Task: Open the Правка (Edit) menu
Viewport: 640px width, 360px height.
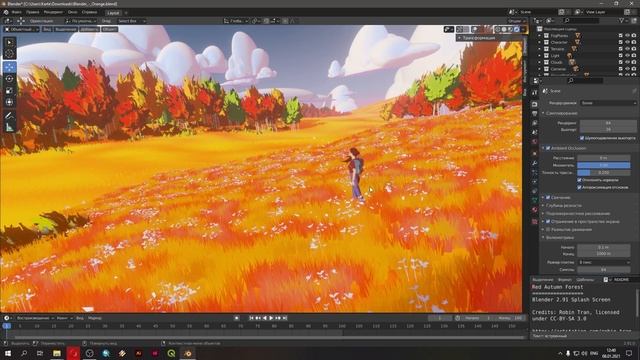Action: click(x=33, y=12)
